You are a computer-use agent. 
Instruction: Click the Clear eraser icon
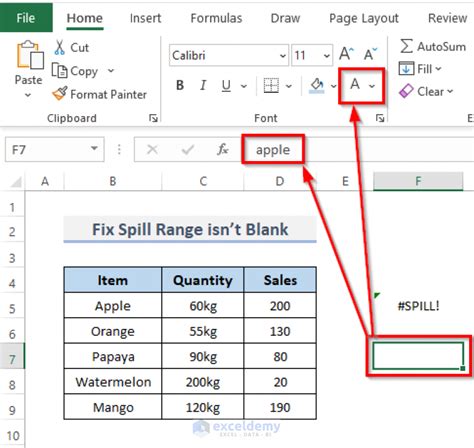point(406,91)
